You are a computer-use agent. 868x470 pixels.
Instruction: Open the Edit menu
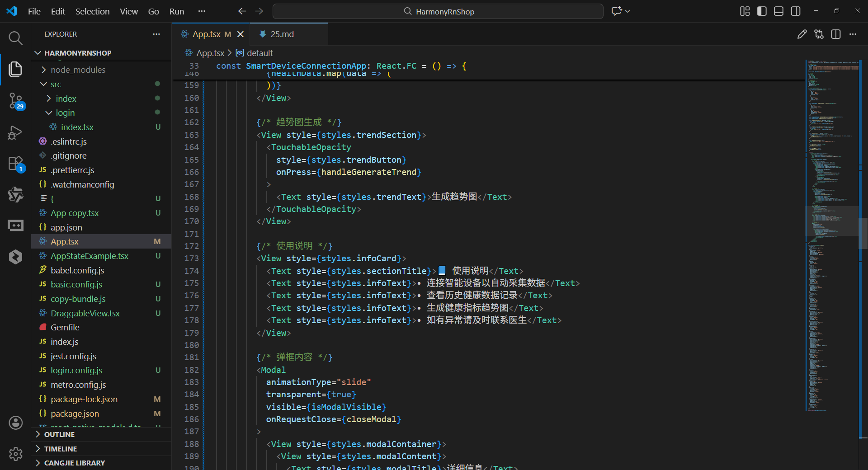tap(58, 11)
